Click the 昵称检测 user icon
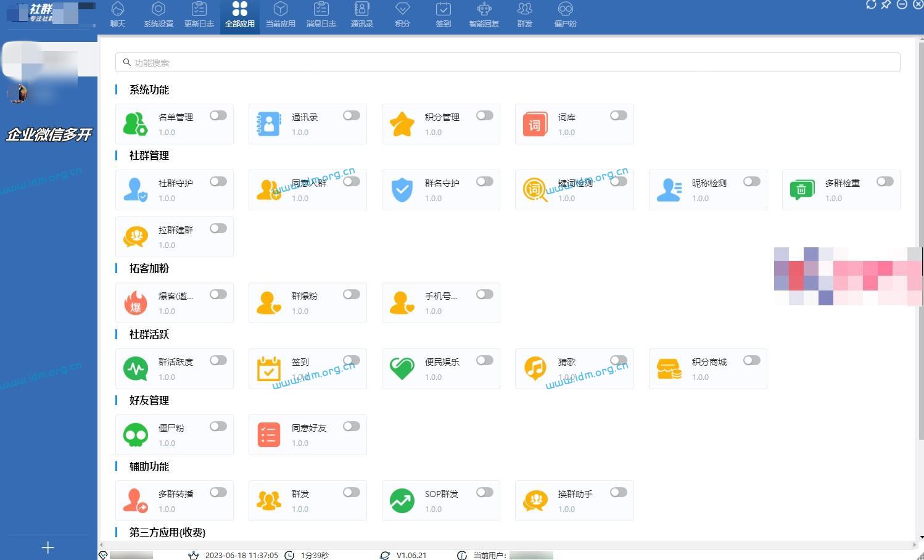924x560 pixels. click(669, 190)
